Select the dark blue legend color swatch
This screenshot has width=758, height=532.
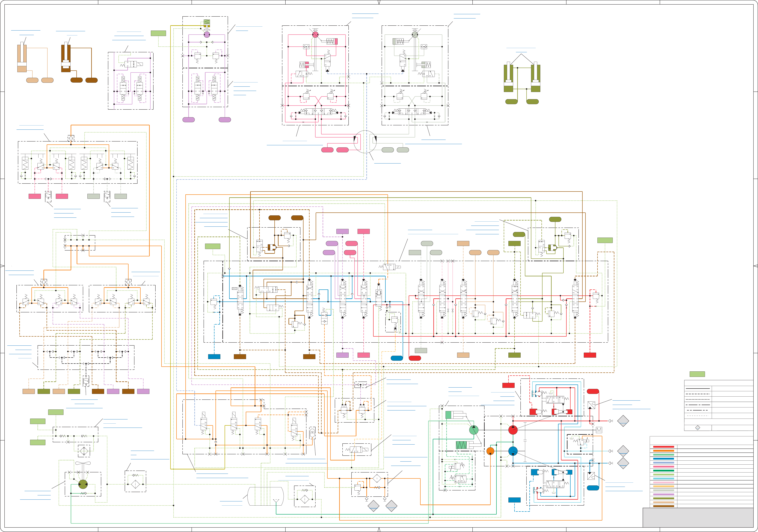click(x=664, y=459)
